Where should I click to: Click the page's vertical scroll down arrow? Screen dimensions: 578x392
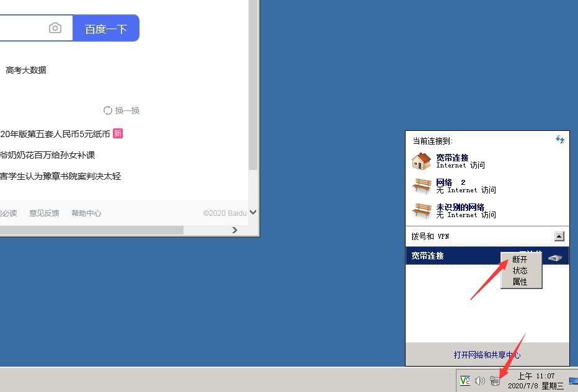252,213
